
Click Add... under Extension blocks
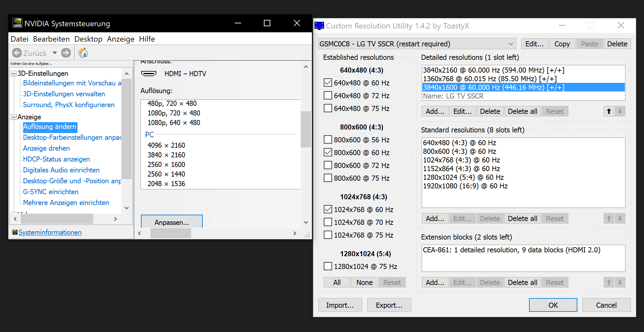pos(435,282)
